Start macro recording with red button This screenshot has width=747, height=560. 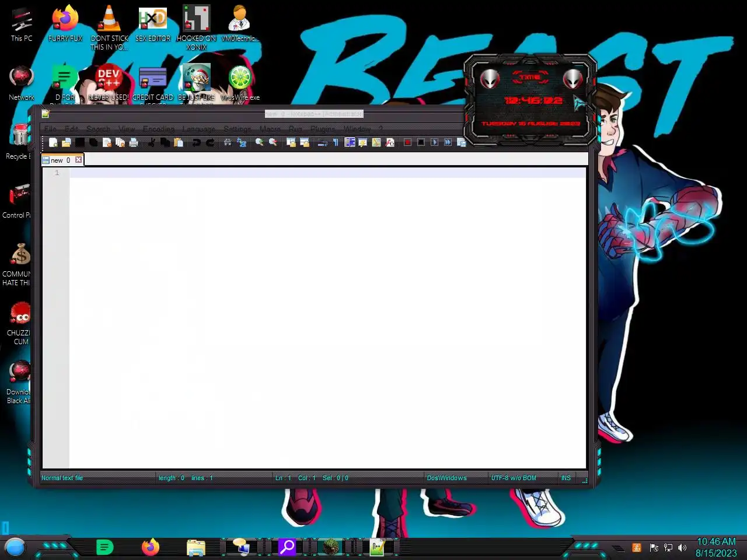[x=408, y=142]
